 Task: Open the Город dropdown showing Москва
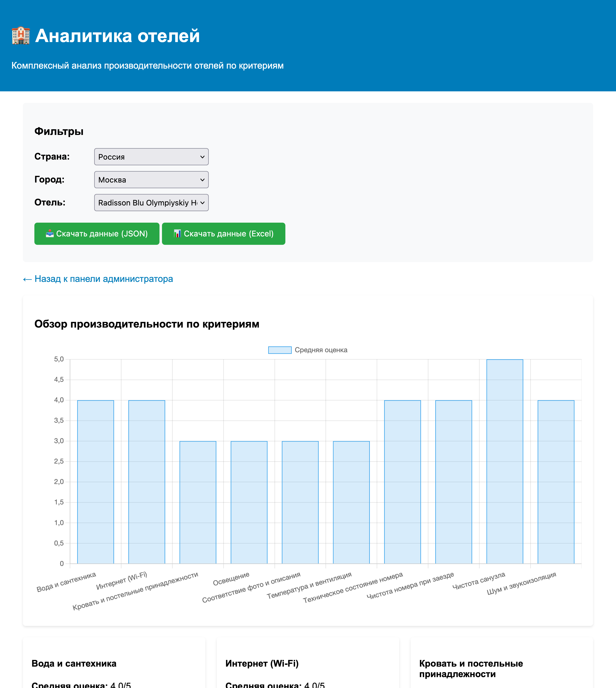tap(151, 180)
